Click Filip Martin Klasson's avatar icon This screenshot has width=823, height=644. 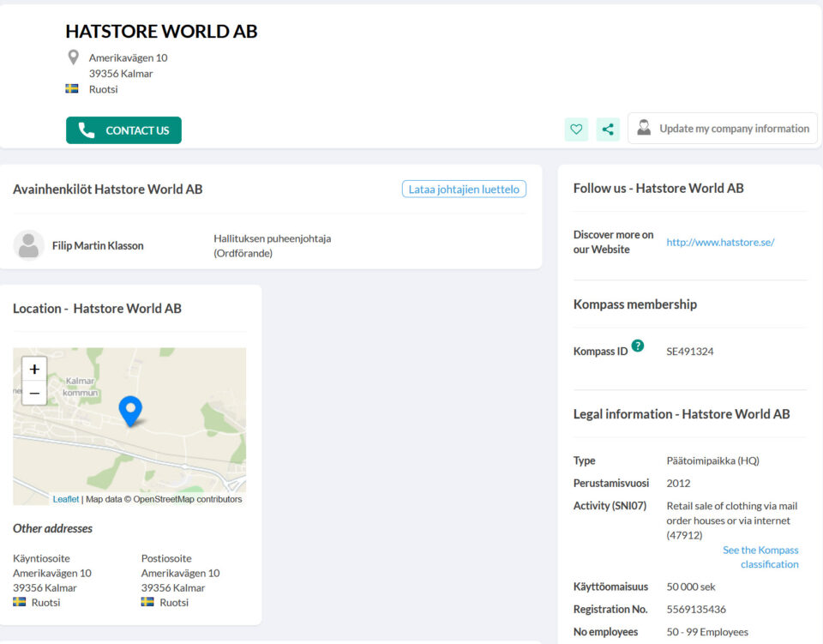[x=28, y=245]
